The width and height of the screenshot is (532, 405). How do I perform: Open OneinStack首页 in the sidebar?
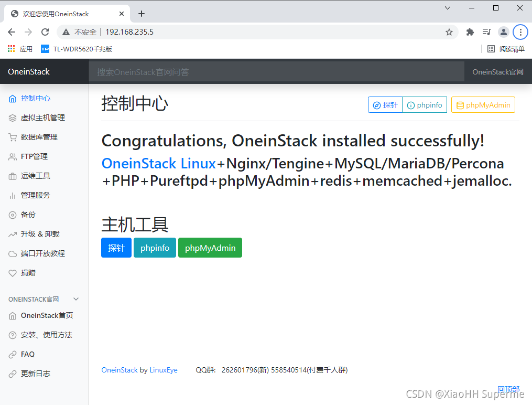coord(47,316)
